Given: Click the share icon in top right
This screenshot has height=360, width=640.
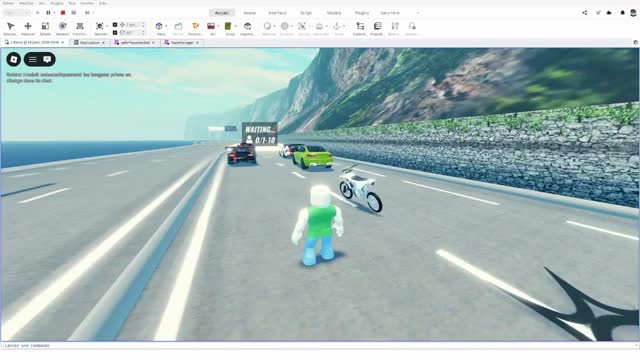Looking at the screenshot, I should (584, 13).
